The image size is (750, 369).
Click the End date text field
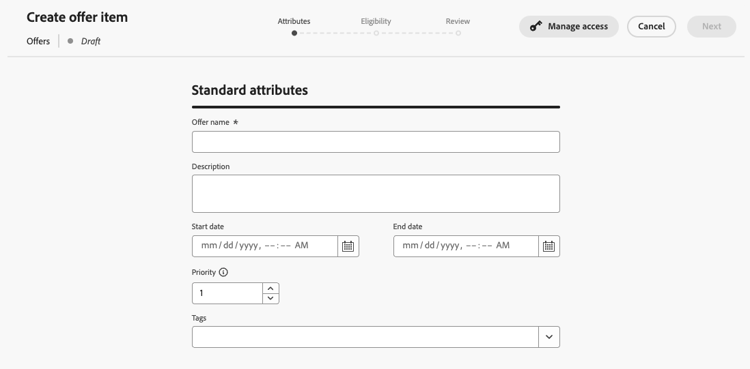466,246
